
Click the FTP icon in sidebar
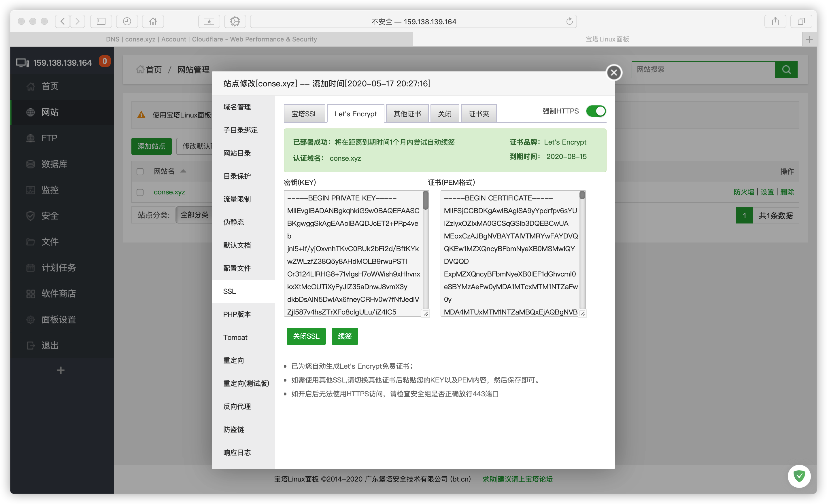click(x=31, y=138)
